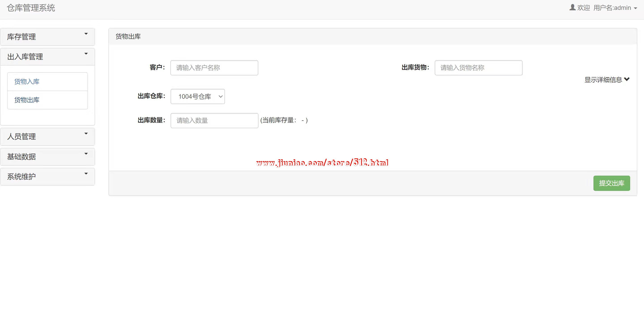Collapse the 出入库管理 sidebar panel
The width and height of the screenshot is (644, 326).
[25, 57]
